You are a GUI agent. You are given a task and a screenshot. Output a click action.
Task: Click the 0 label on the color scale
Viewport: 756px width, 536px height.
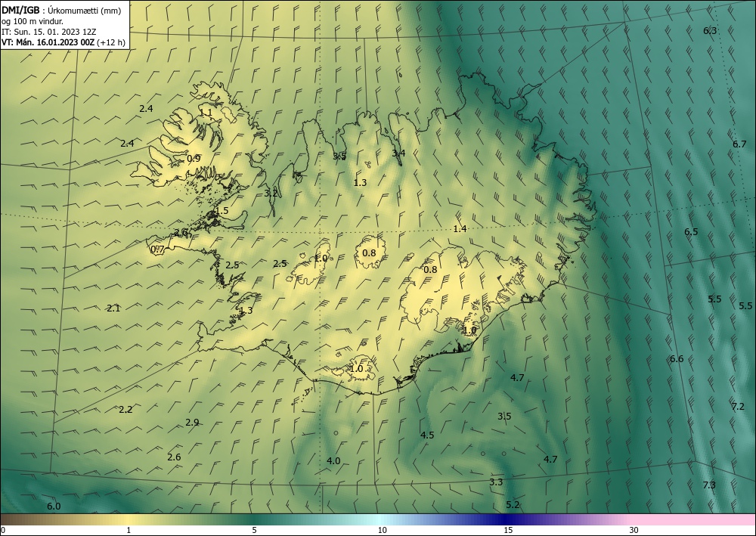click(3, 531)
